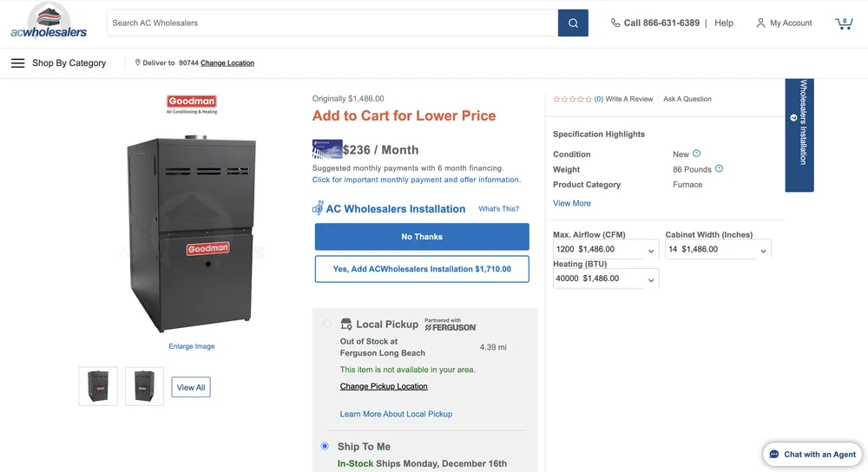Click the Weight info help icon
This screenshot has width=868, height=472.
click(719, 169)
